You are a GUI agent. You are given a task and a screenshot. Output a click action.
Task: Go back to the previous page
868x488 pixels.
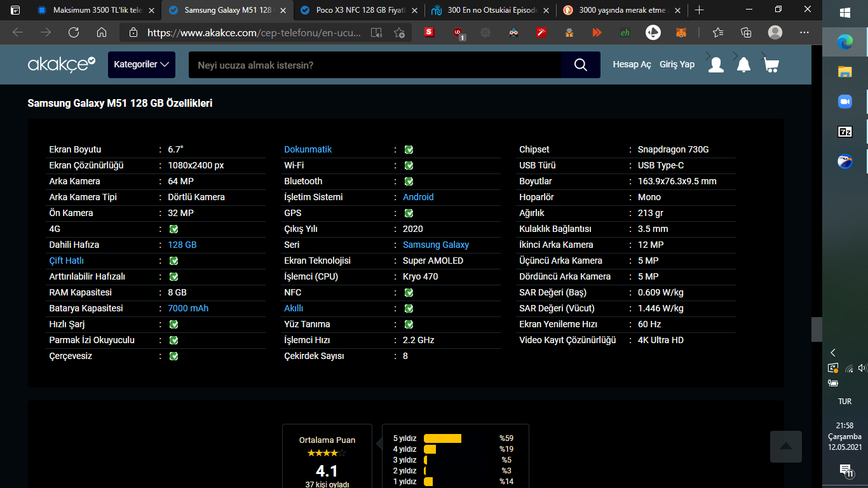18,32
